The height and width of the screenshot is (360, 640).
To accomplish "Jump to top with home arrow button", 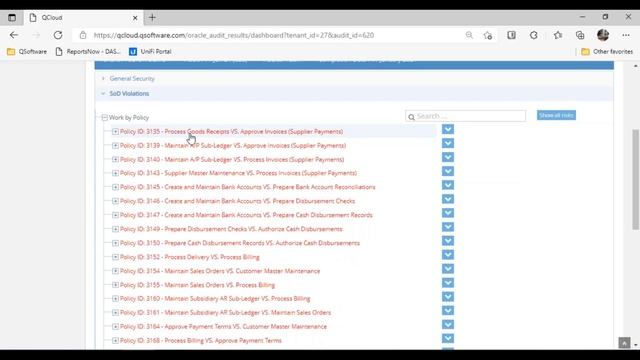I will click(x=624, y=343).
